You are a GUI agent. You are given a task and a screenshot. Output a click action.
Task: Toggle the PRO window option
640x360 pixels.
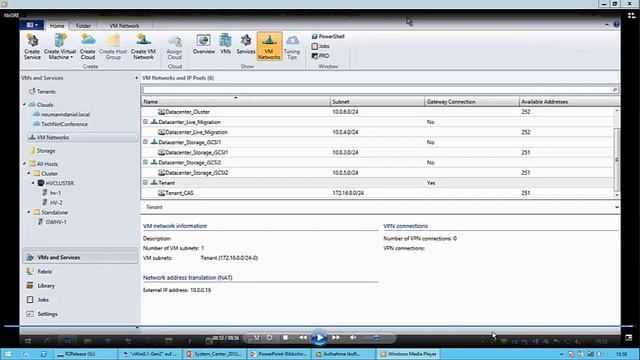[320, 56]
